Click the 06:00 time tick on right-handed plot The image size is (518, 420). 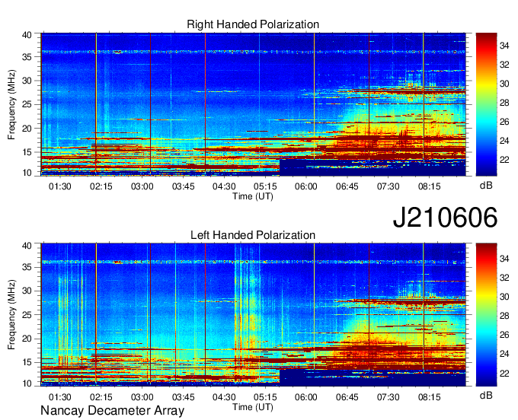[x=306, y=186]
